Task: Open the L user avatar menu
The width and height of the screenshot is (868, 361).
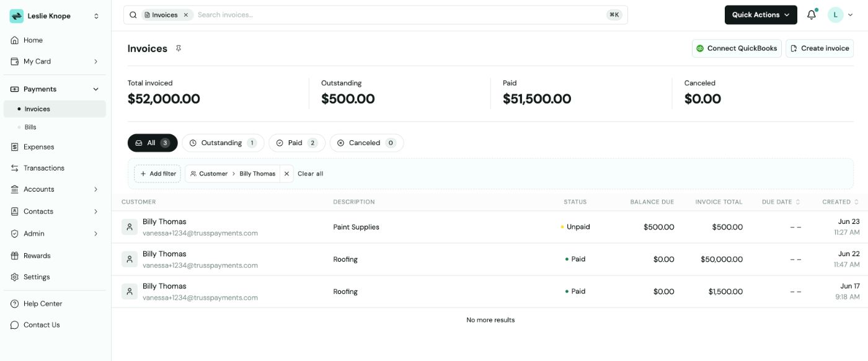Action: pos(841,15)
